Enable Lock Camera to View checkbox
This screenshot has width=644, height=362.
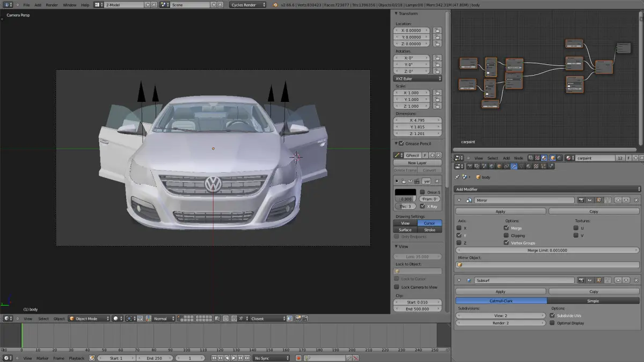(x=397, y=287)
